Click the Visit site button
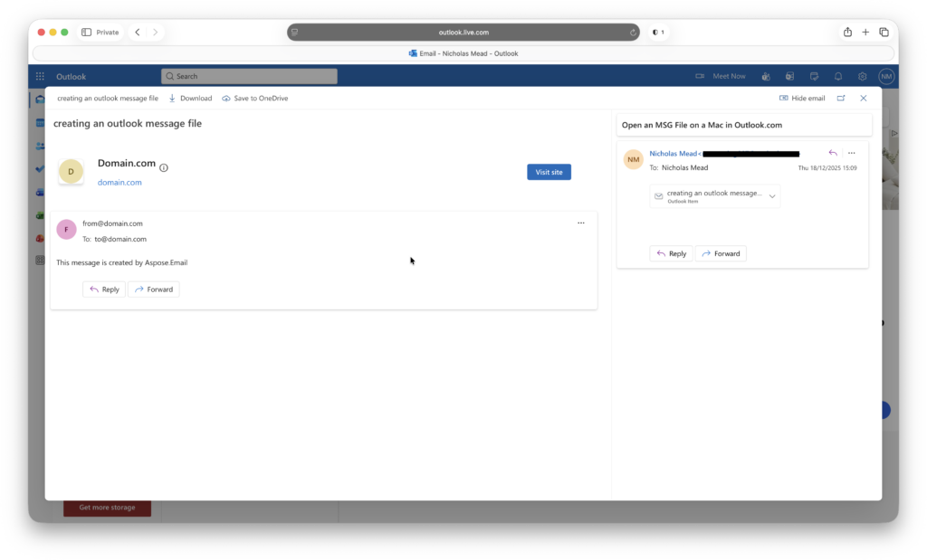Viewport: 927px width, 560px height. 549,171
